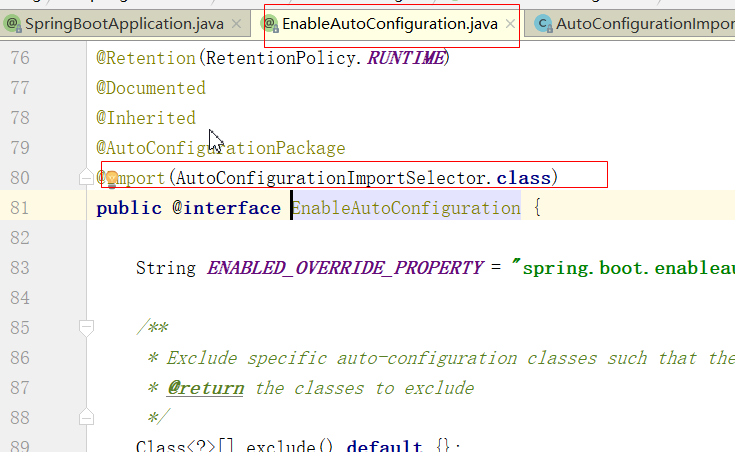Image resolution: width=735 pixels, height=452 pixels.
Task: Click the @Retention annotation on line 76
Action: [x=136, y=58]
